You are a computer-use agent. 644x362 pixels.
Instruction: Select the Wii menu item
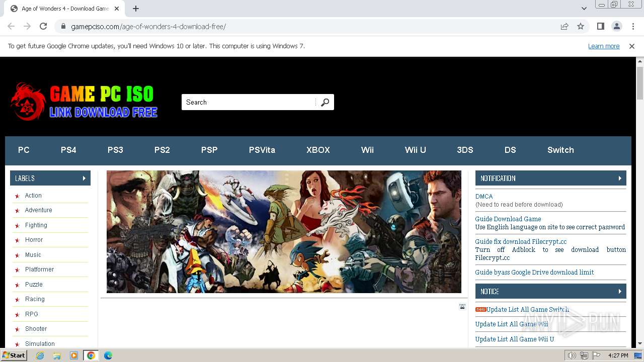tap(367, 150)
